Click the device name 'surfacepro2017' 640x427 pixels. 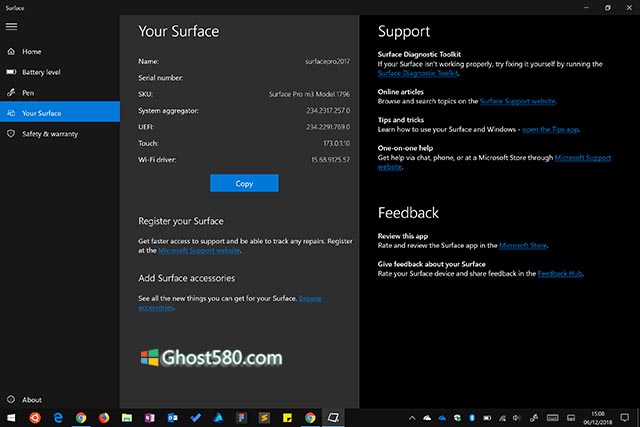click(x=327, y=61)
